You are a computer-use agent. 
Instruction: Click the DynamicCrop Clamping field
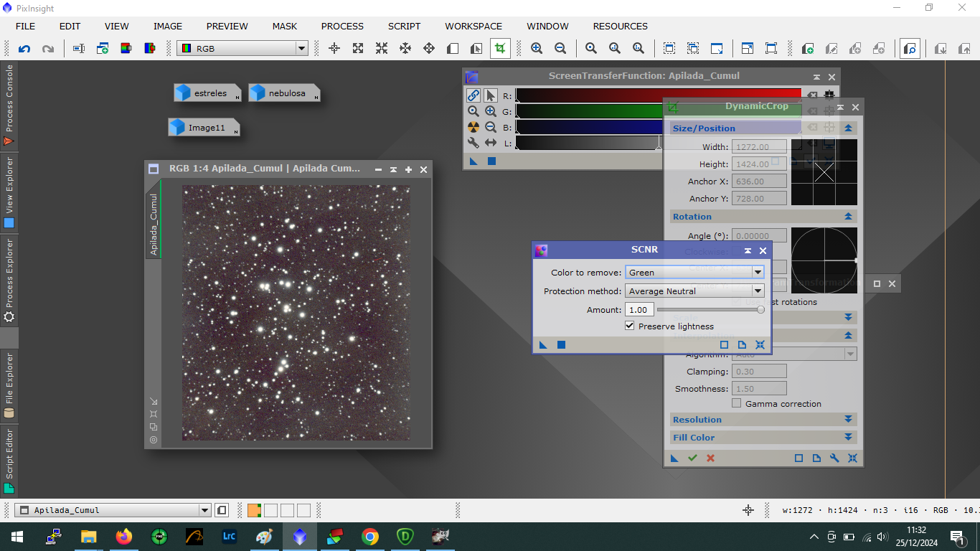pyautogui.click(x=759, y=372)
